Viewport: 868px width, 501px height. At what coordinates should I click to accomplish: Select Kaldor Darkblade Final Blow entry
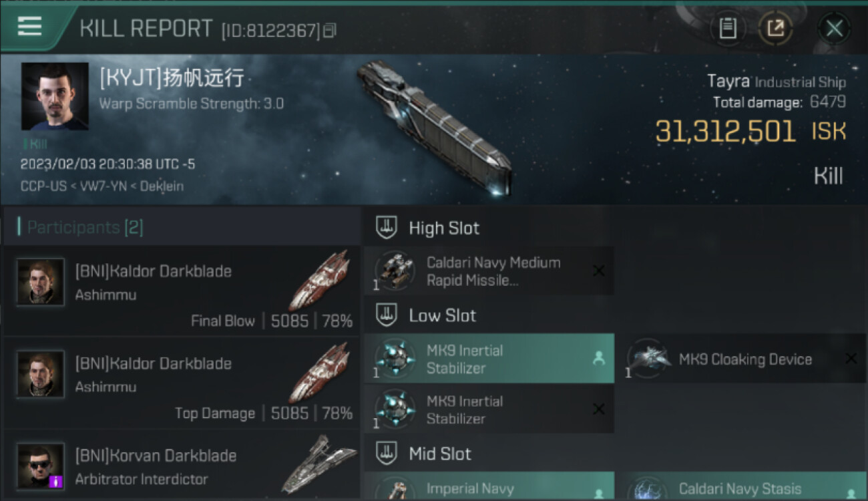pos(182,290)
